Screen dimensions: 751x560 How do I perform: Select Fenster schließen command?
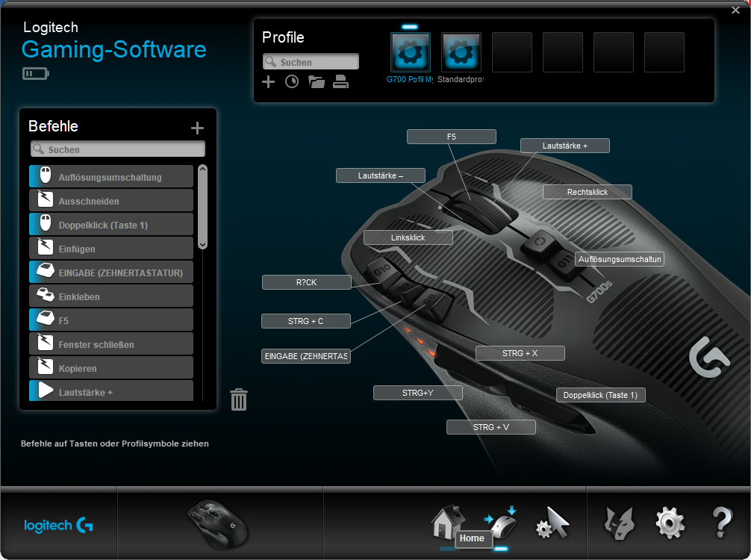click(x=111, y=344)
